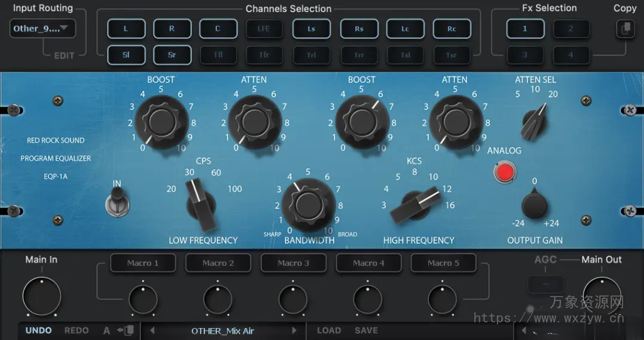Toggle the R channel button
The width and height of the screenshot is (644, 340).
(172, 29)
